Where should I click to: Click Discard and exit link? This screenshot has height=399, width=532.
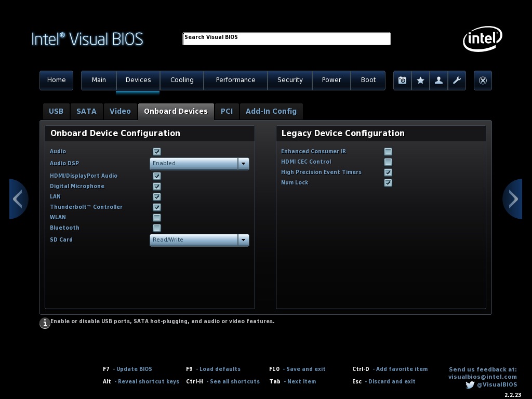(x=392, y=382)
